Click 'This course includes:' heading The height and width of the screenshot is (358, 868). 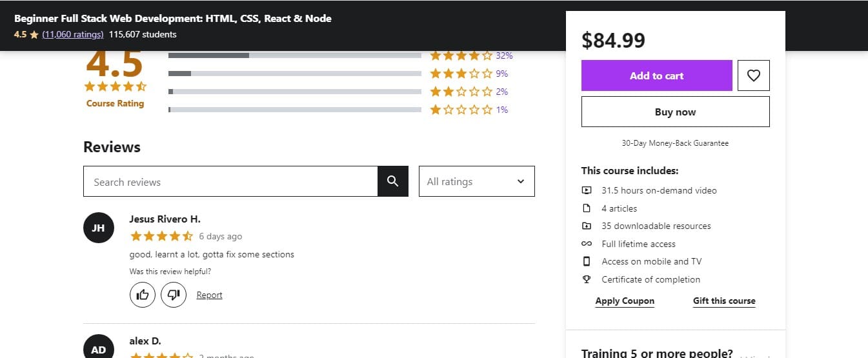pyautogui.click(x=630, y=171)
